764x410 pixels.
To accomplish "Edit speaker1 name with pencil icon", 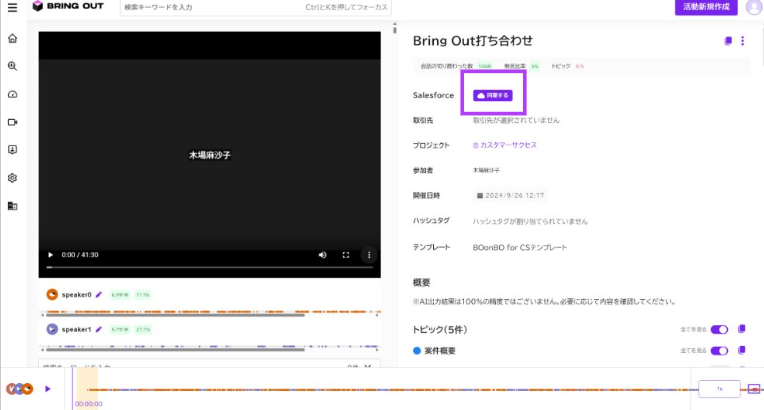I will click(x=99, y=330).
